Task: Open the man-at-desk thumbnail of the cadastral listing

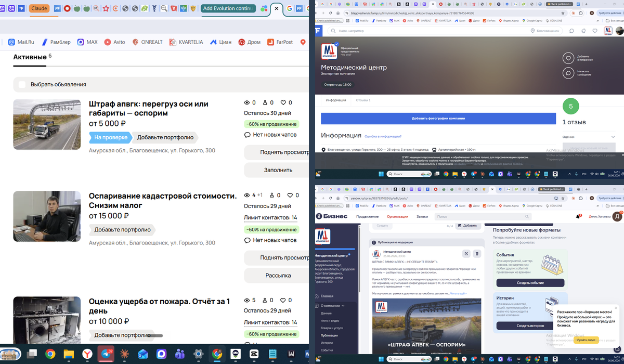Action: coord(47,216)
